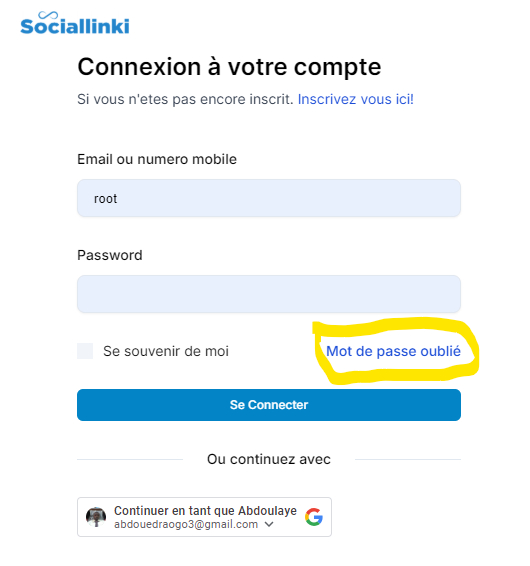The image size is (530, 566).
Task: Click the Ou continuez avec divider text
Action: 269,459
